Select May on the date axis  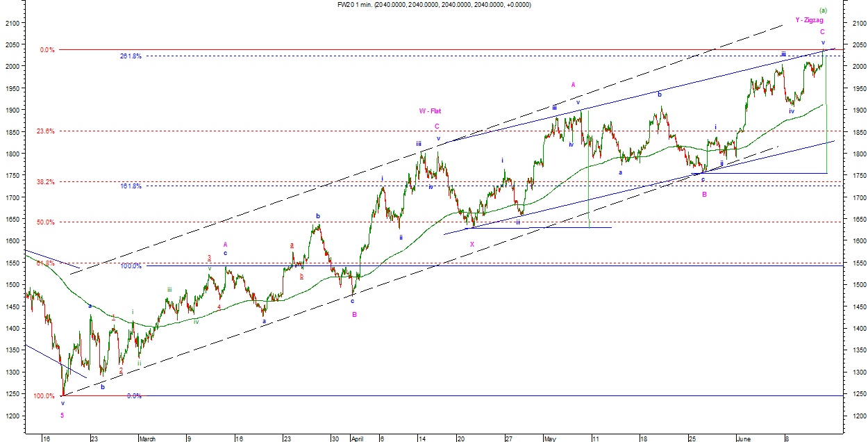[550, 439]
